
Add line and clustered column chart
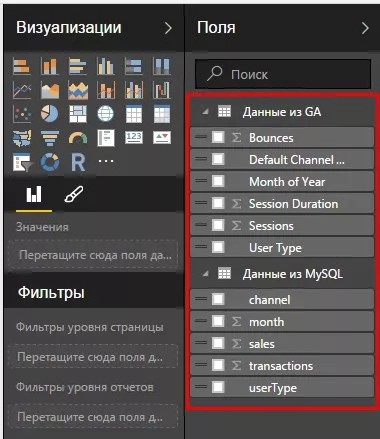(134, 90)
